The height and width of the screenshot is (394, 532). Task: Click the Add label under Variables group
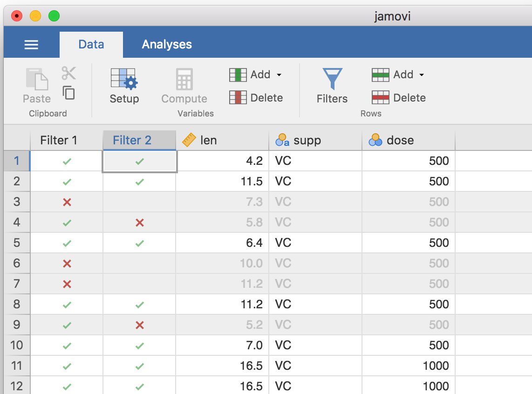[x=260, y=75]
